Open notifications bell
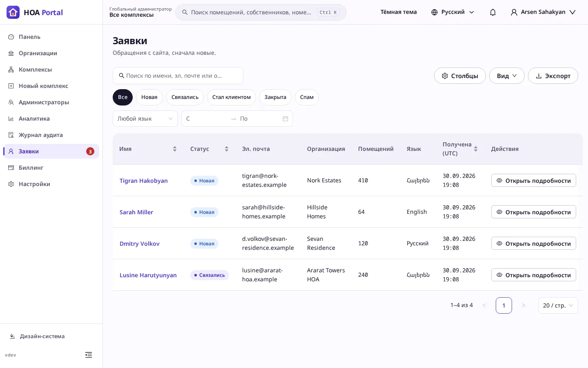The image size is (588, 368). point(493,12)
